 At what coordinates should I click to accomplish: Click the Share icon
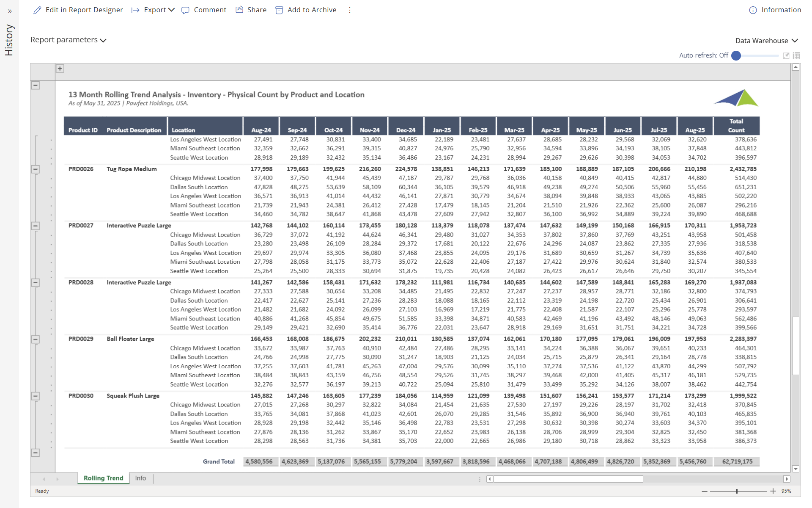[x=239, y=10]
